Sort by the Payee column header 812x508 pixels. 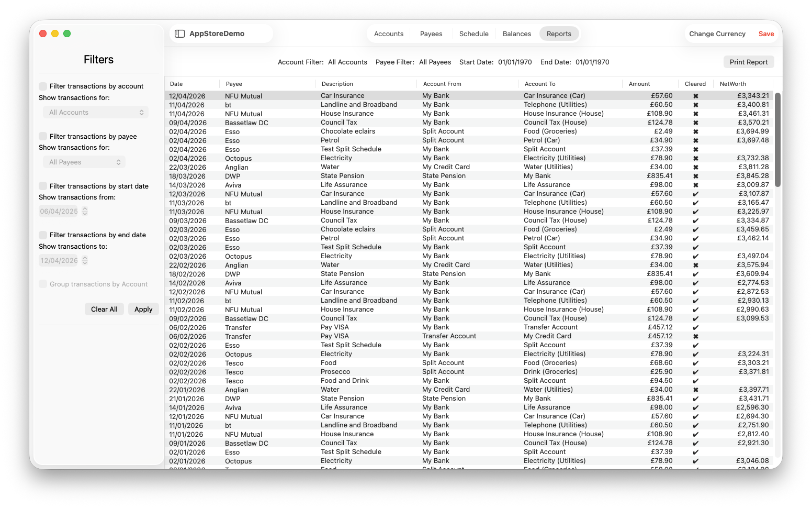pyautogui.click(x=268, y=84)
